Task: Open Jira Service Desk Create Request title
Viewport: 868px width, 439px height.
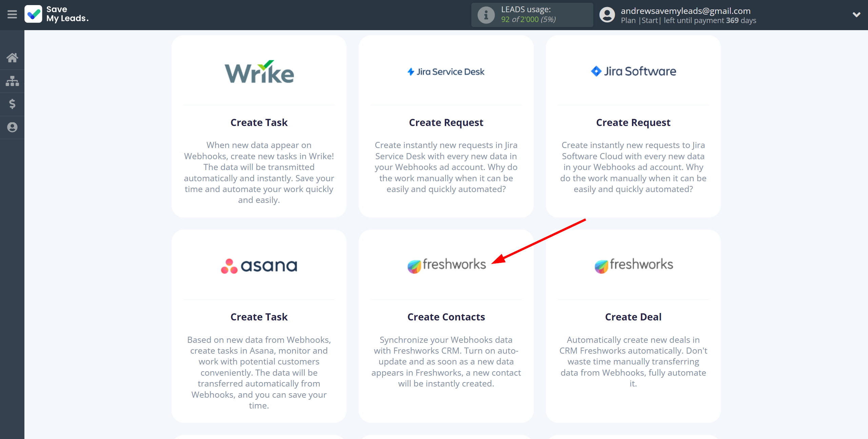Action: click(x=446, y=122)
